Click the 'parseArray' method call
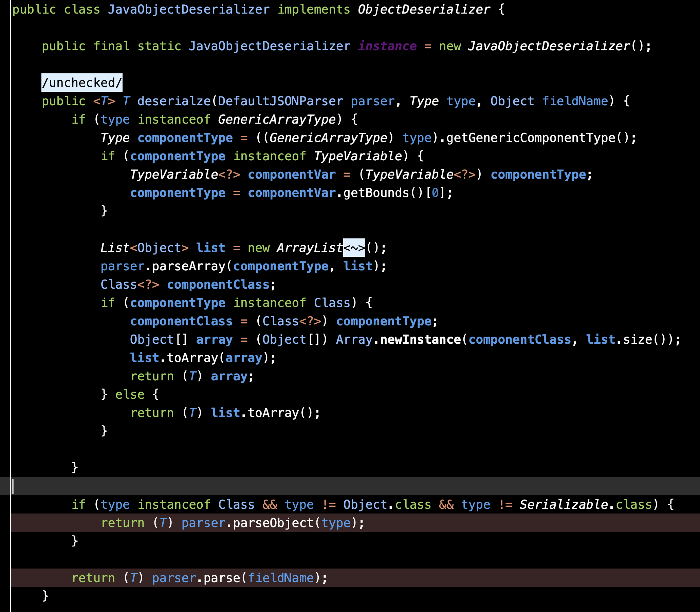This screenshot has width=700, height=612. tap(188, 266)
